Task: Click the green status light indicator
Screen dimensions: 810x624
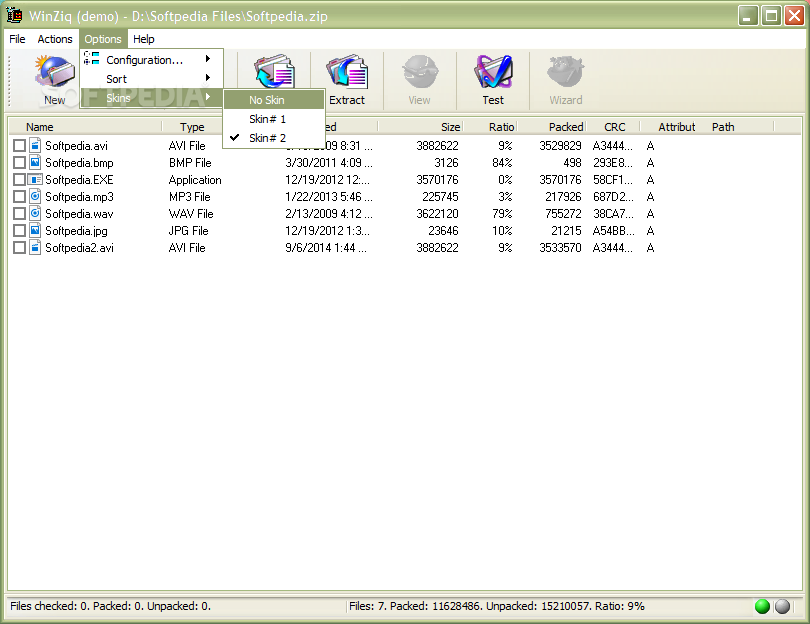Action: pyautogui.click(x=762, y=606)
